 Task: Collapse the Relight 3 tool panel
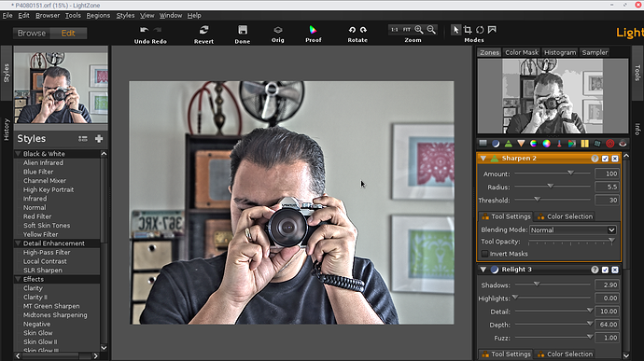[x=483, y=270]
